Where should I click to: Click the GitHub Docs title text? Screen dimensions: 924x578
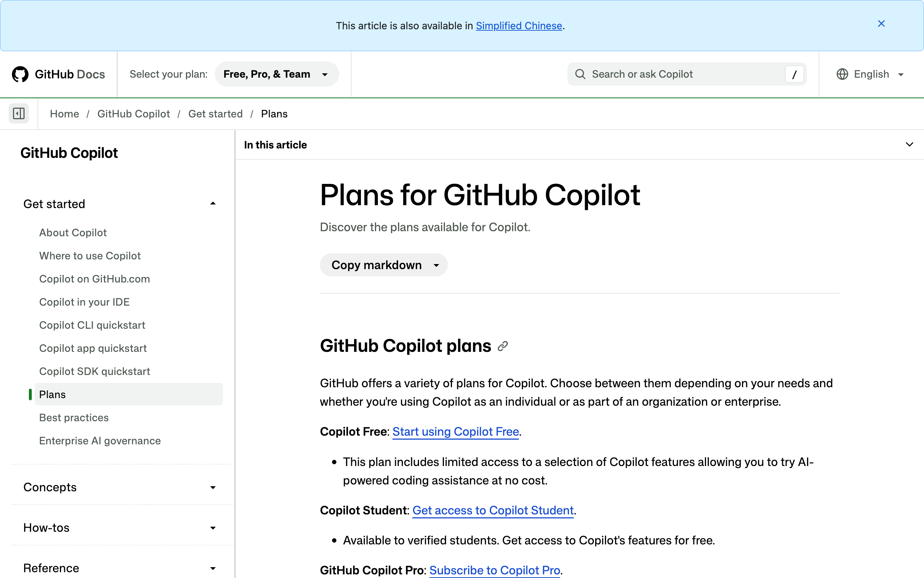tap(70, 74)
